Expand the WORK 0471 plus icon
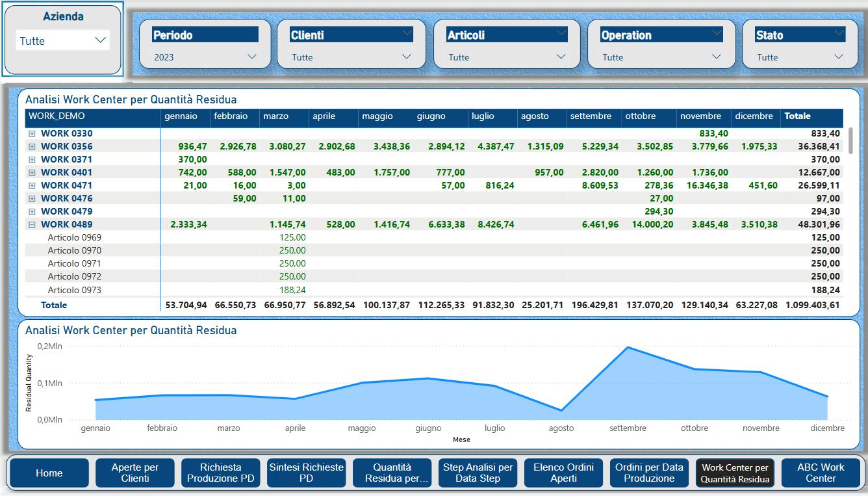This screenshot has height=496, width=868. 31,185
